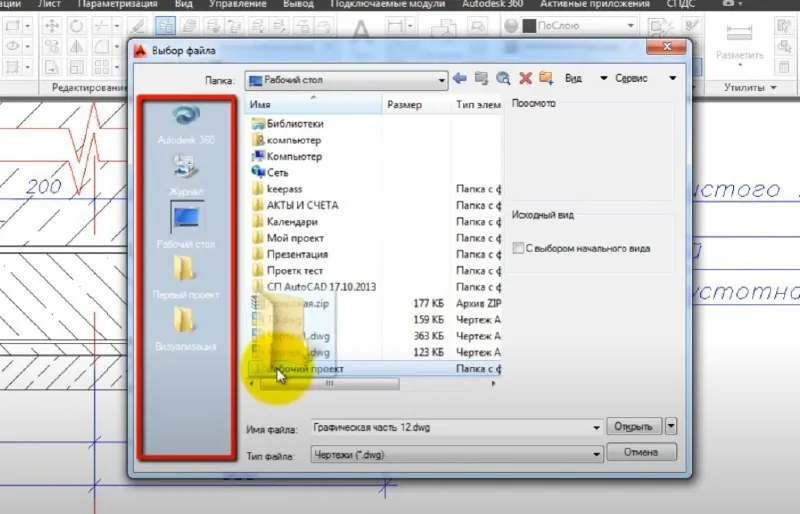Create a new folder with toolbar icon
The width and height of the screenshot is (800, 514).
pyautogui.click(x=546, y=78)
